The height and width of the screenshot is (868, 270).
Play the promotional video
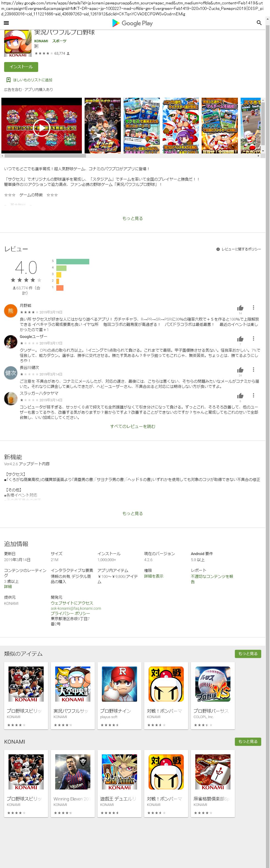tap(41, 127)
